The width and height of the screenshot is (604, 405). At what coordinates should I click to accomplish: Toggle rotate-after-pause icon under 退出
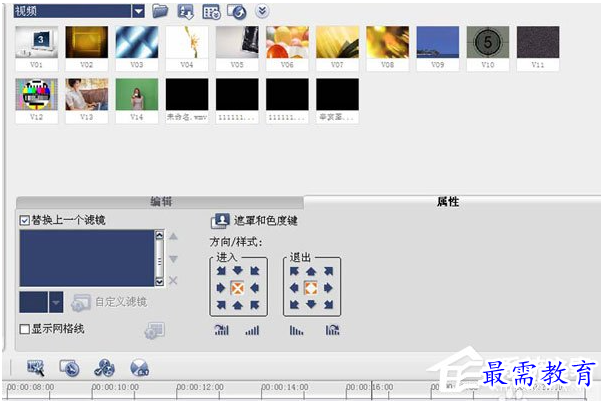click(332, 329)
